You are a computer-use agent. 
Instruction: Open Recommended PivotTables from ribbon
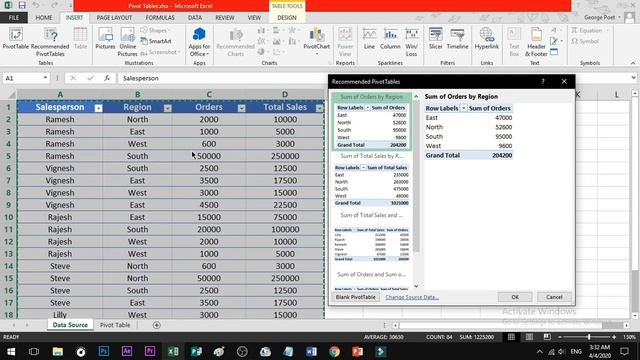click(50, 42)
